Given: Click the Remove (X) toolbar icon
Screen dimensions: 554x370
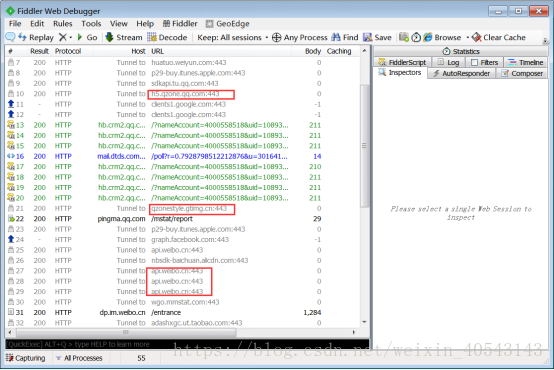Looking at the screenshot, I should click(63, 37).
